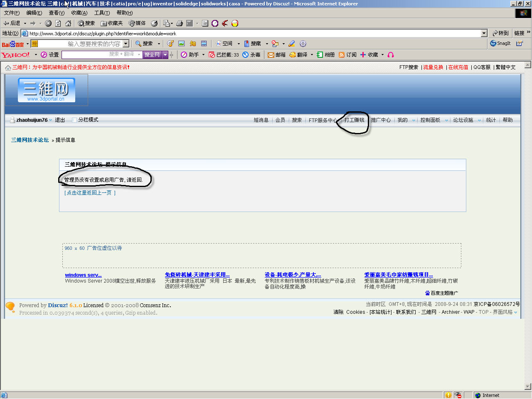Screen dimensions: 532x399
Task: Open the FTP服务中心 navigation link
Action: click(x=323, y=120)
